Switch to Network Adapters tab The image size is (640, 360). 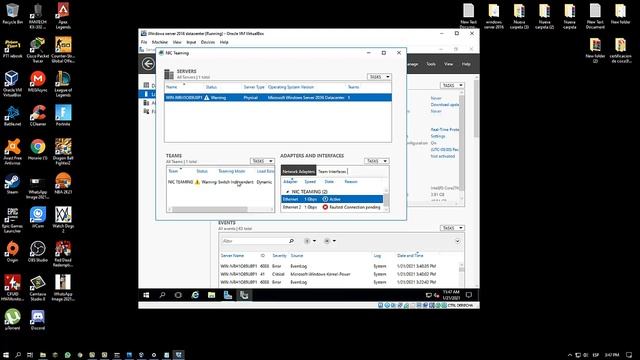point(298,171)
